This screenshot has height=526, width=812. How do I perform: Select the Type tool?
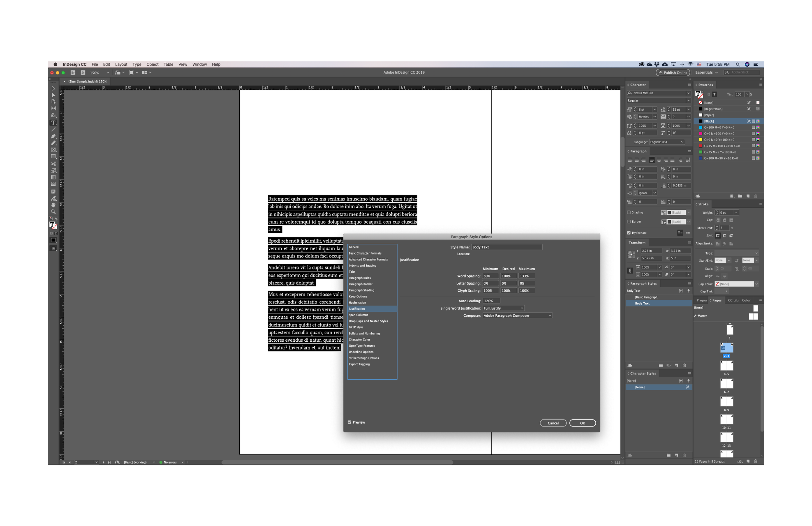point(53,123)
